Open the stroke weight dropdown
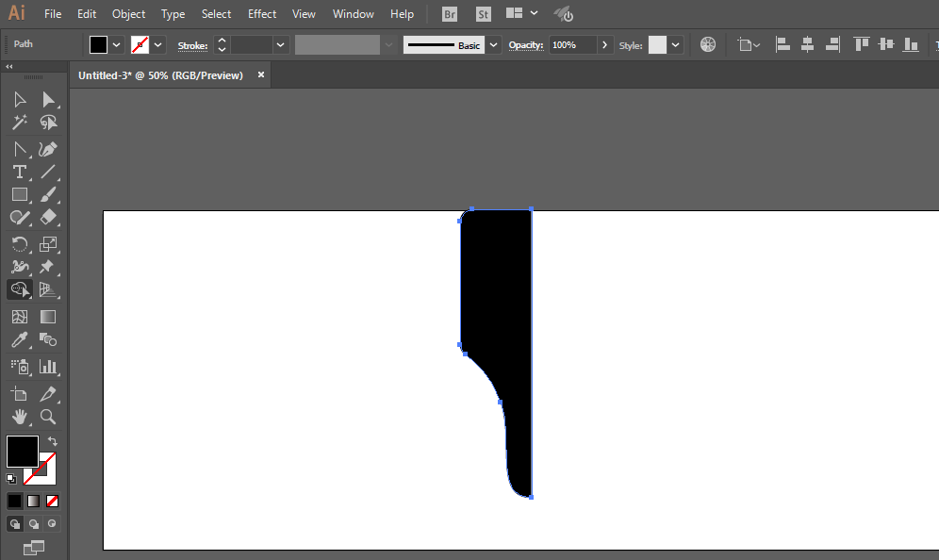Screen dimensions: 939x560 tap(280, 45)
